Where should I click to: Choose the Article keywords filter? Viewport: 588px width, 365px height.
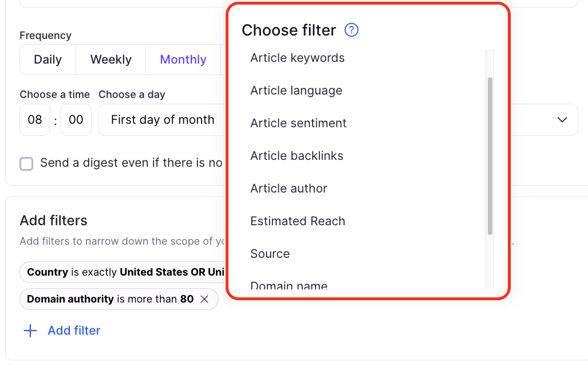[298, 58]
